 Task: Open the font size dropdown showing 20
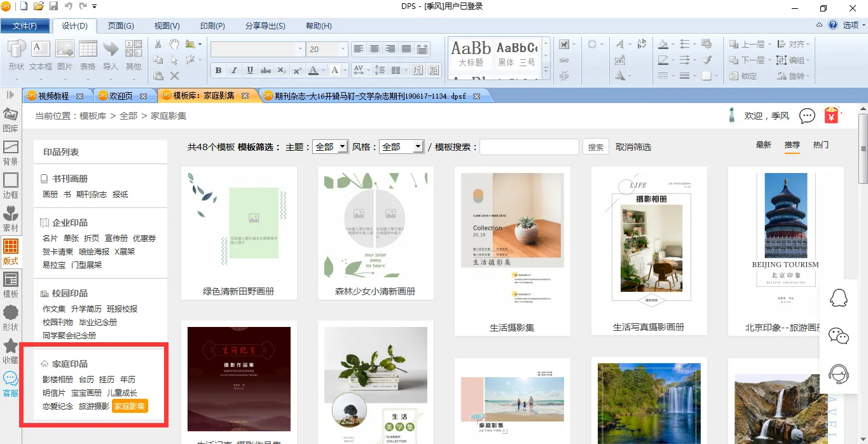click(x=343, y=49)
